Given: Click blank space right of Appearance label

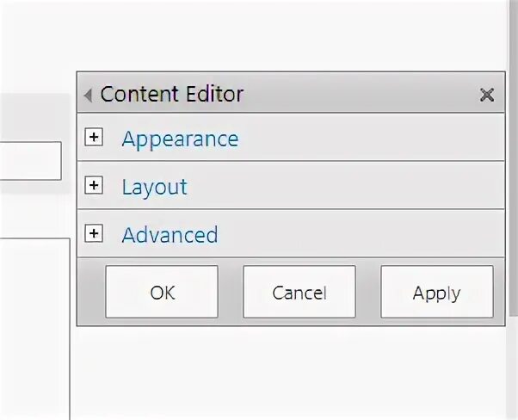Looking at the screenshot, I should tap(370, 139).
